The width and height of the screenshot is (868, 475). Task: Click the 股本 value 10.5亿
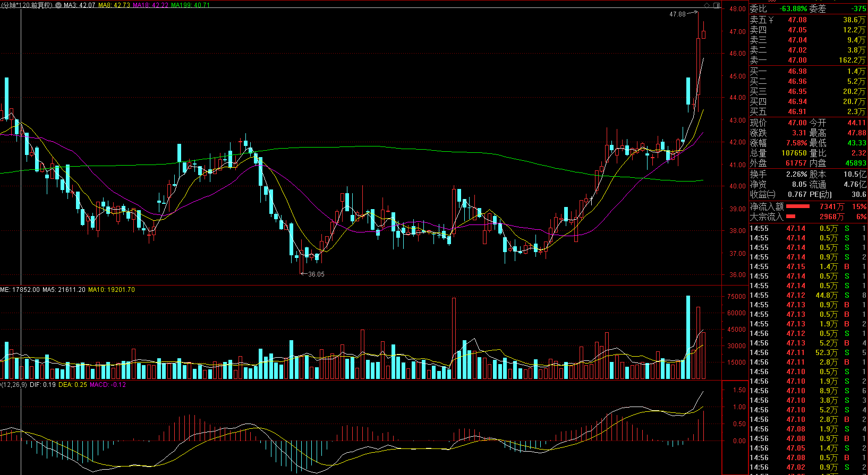855,174
